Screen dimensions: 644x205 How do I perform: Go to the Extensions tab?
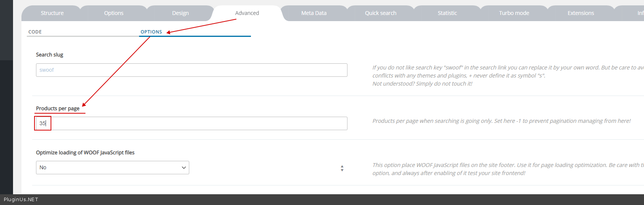click(580, 13)
